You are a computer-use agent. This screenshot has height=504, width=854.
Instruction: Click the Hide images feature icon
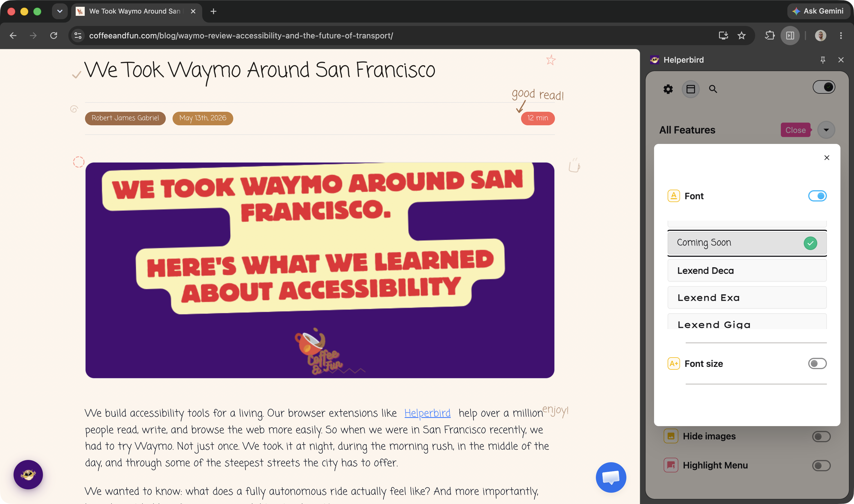pyautogui.click(x=671, y=436)
